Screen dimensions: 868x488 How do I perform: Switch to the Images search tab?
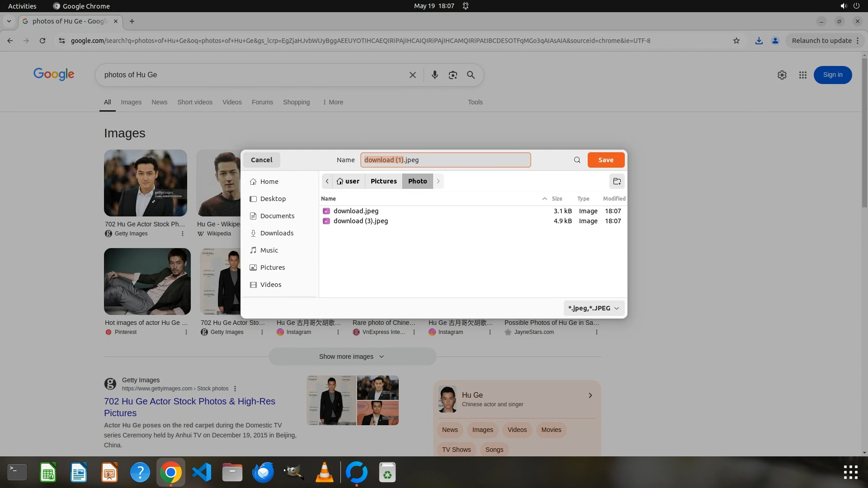coord(131,102)
